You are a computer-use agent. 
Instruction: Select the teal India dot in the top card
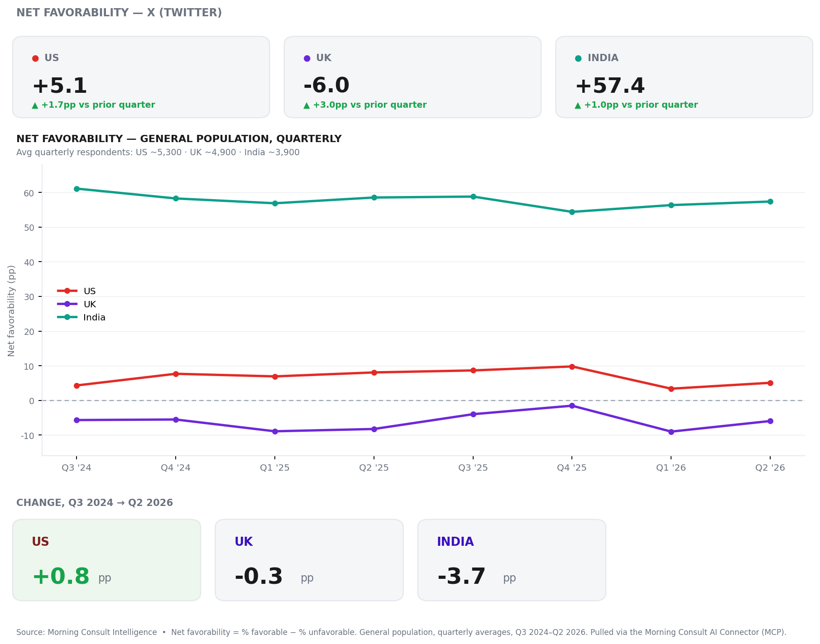click(x=578, y=58)
